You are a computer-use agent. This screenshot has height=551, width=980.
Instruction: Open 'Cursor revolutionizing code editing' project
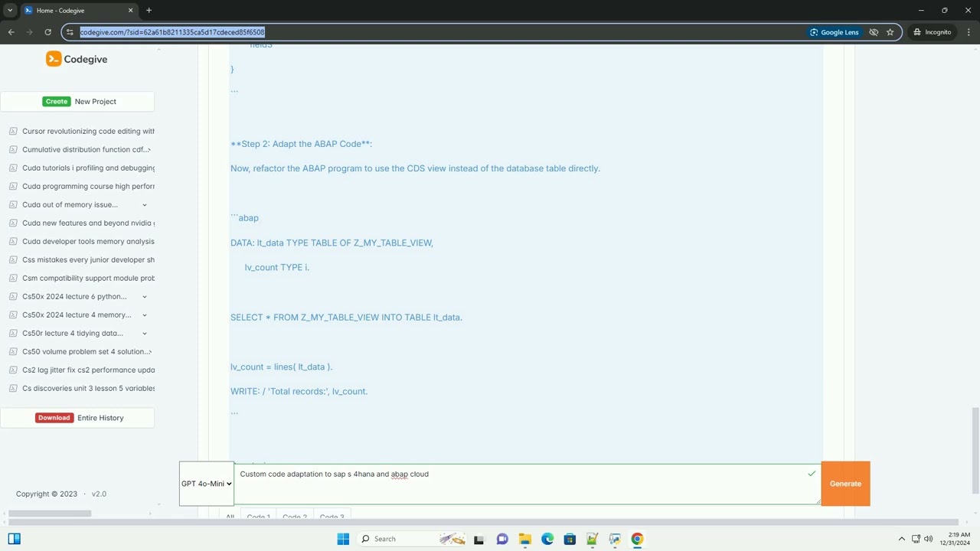coord(88,131)
